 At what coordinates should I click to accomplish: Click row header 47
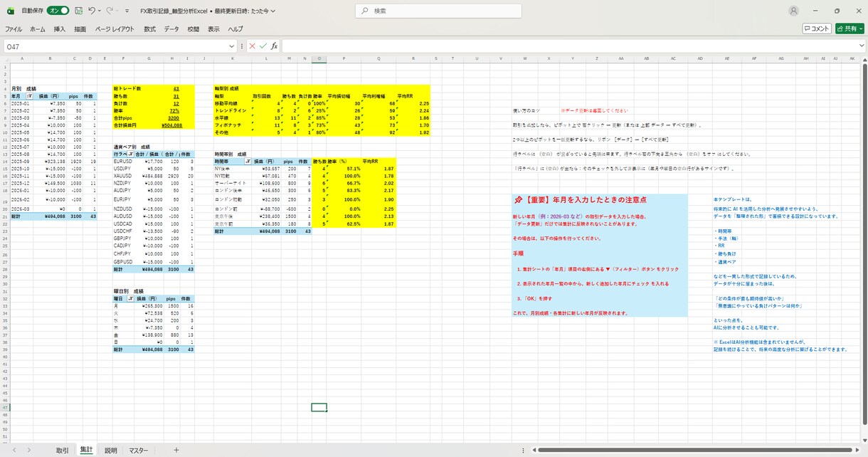5,406
